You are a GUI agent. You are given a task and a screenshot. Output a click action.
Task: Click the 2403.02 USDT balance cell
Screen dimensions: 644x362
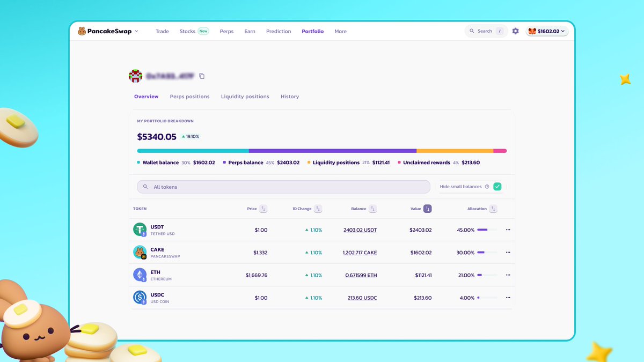[360, 230]
